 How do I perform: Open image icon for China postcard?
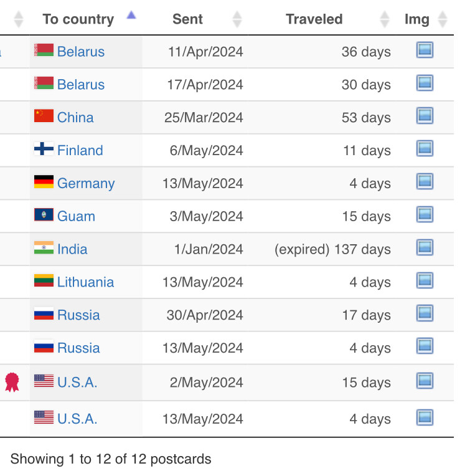pos(425,116)
